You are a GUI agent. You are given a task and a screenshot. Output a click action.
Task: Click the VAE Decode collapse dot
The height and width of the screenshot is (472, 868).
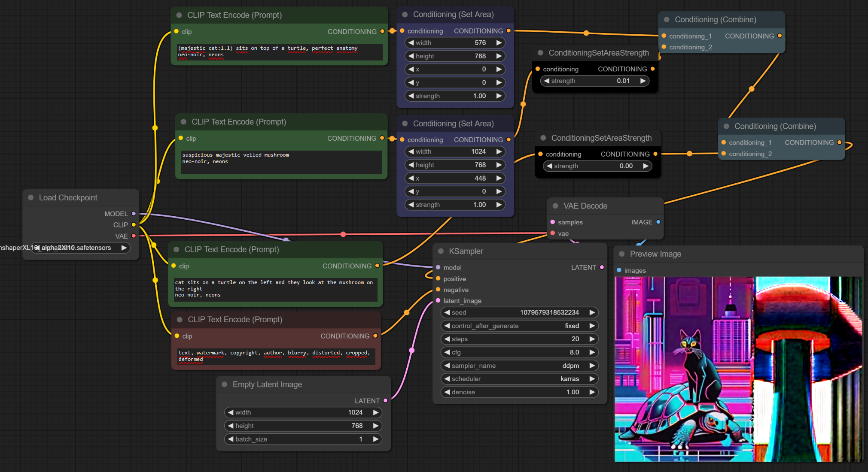pyautogui.click(x=555, y=206)
